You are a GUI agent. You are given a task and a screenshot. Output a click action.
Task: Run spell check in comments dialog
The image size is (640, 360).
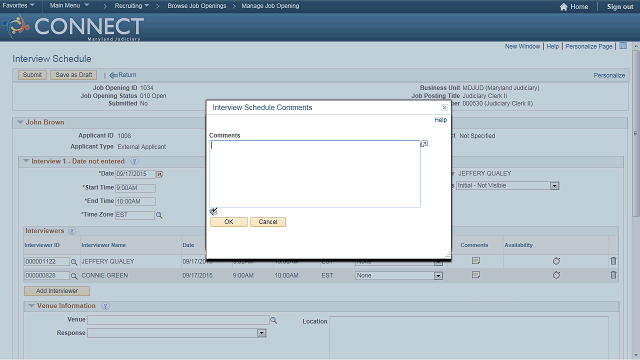pyautogui.click(x=213, y=211)
